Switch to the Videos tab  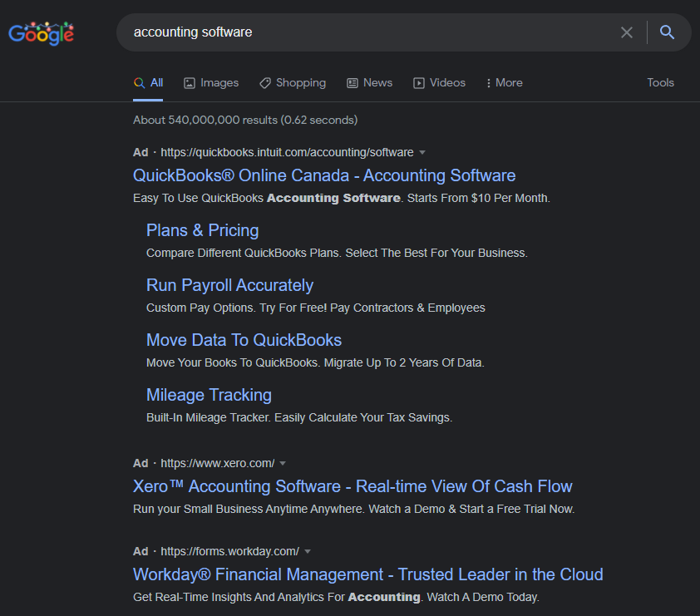click(x=439, y=82)
